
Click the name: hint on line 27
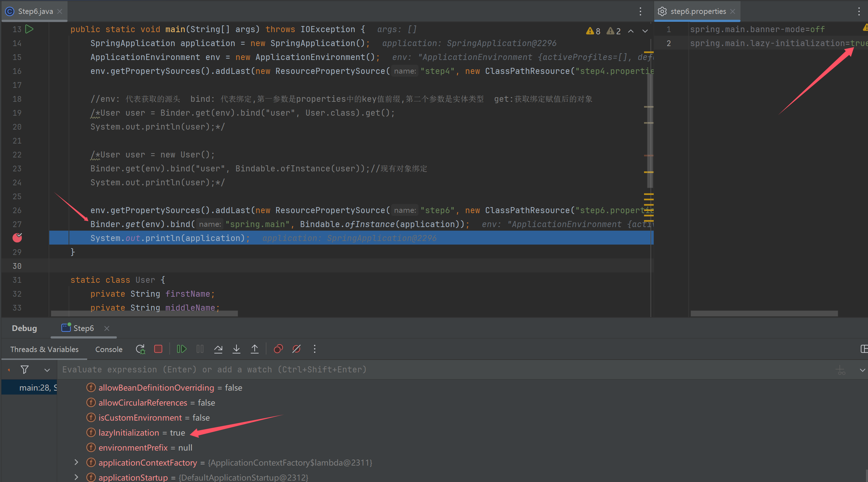pyautogui.click(x=210, y=224)
